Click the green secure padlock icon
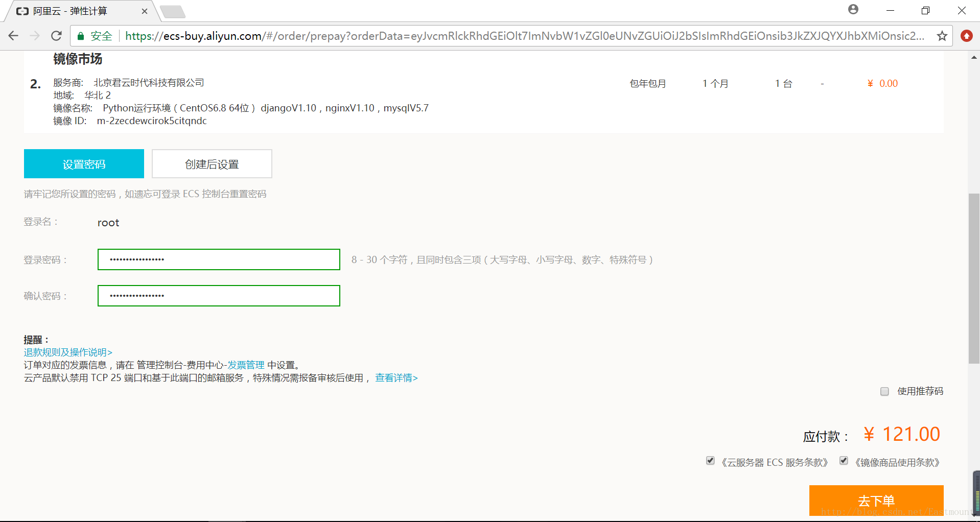This screenshot has height=522, width=980. tap(81, 36)
